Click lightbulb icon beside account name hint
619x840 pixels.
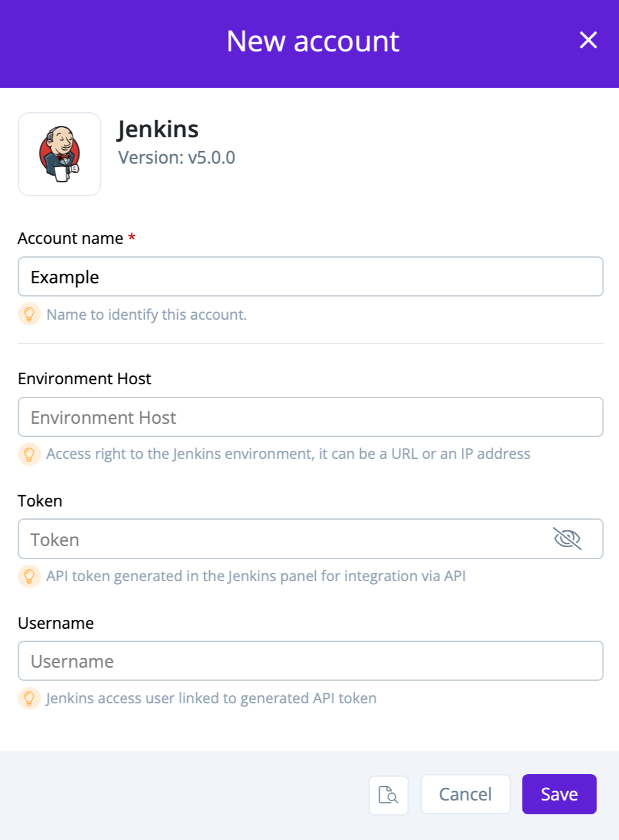coord(29,314)
